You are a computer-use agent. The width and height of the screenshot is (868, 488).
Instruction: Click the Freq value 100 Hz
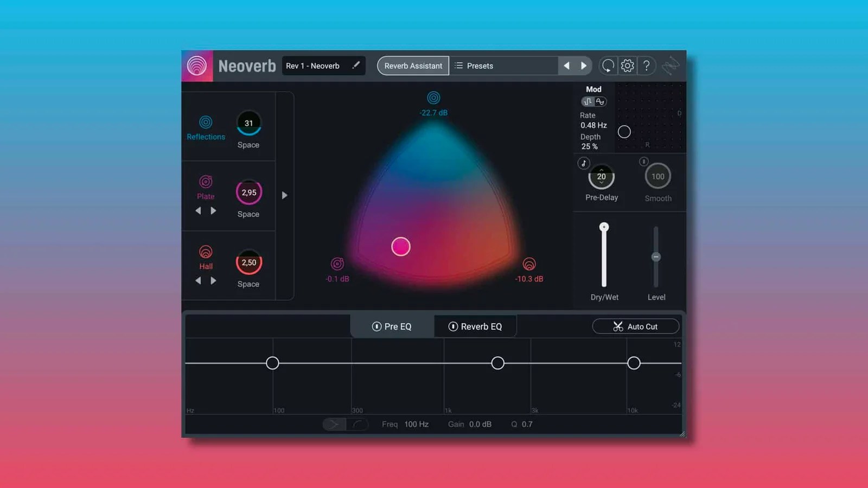(416, 424)
